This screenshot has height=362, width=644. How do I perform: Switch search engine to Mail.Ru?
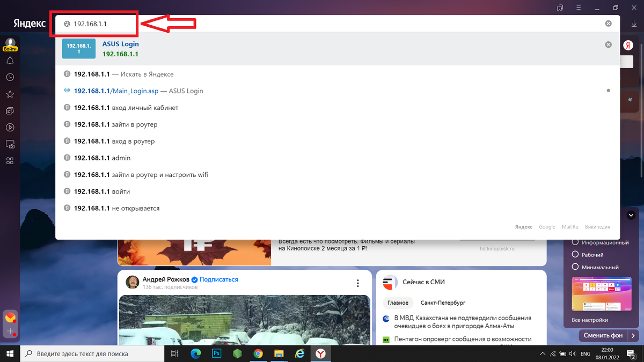pos(570,227)
